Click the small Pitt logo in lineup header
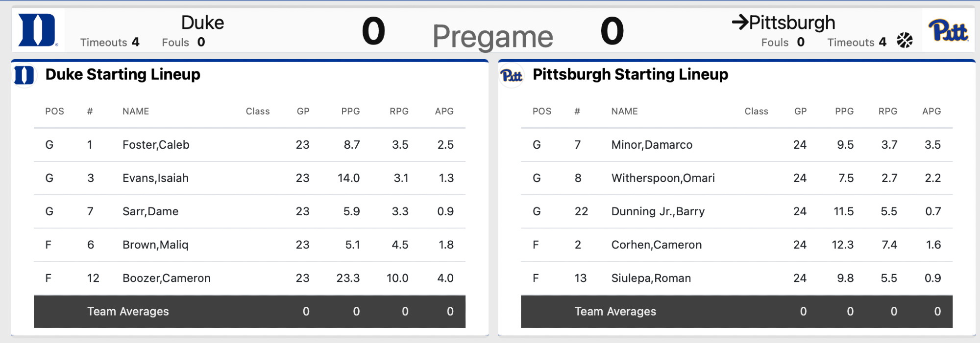980x343 pixels. (x=512, y=75)
